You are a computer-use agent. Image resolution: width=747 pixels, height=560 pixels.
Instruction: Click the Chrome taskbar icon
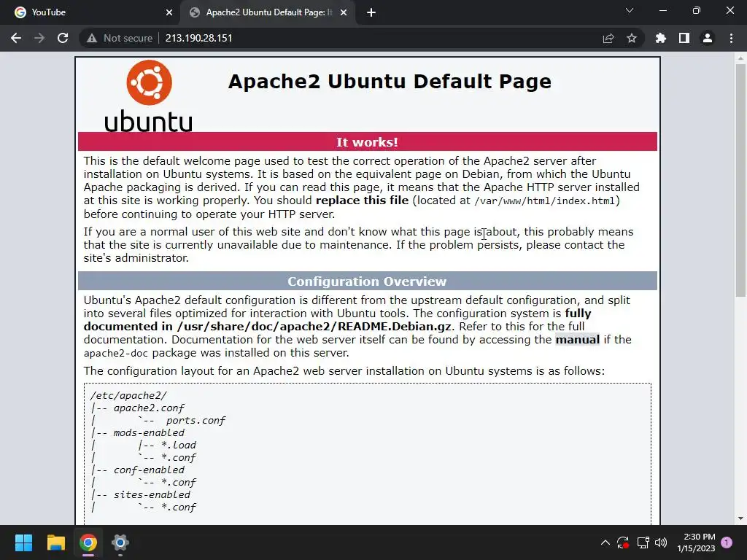tap(88, 542)
